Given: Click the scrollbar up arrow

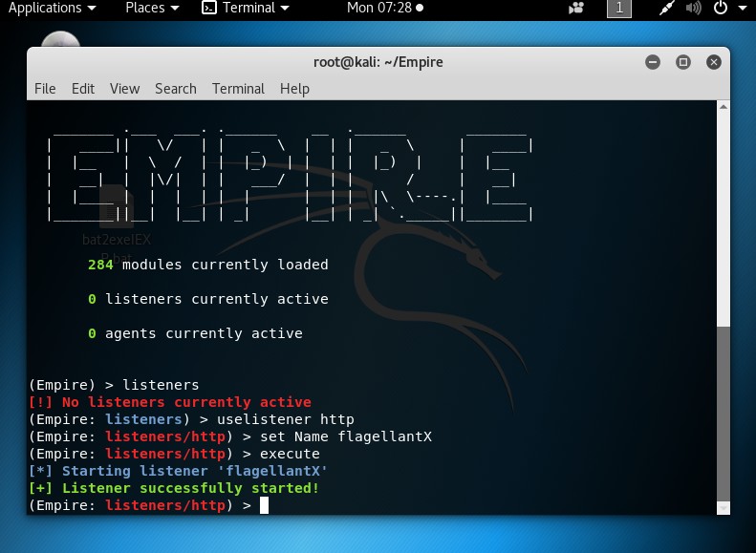Looking at the screenshot, I should click(724, 107).
